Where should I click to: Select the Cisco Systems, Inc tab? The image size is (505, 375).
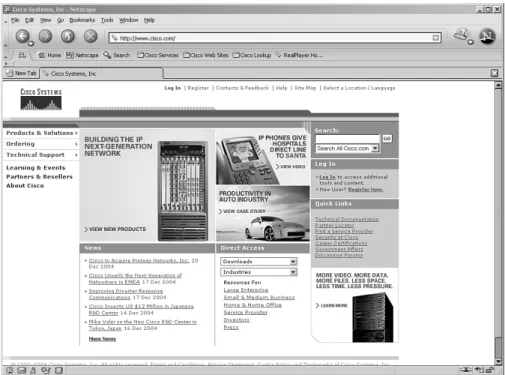(x=102, y=73)
